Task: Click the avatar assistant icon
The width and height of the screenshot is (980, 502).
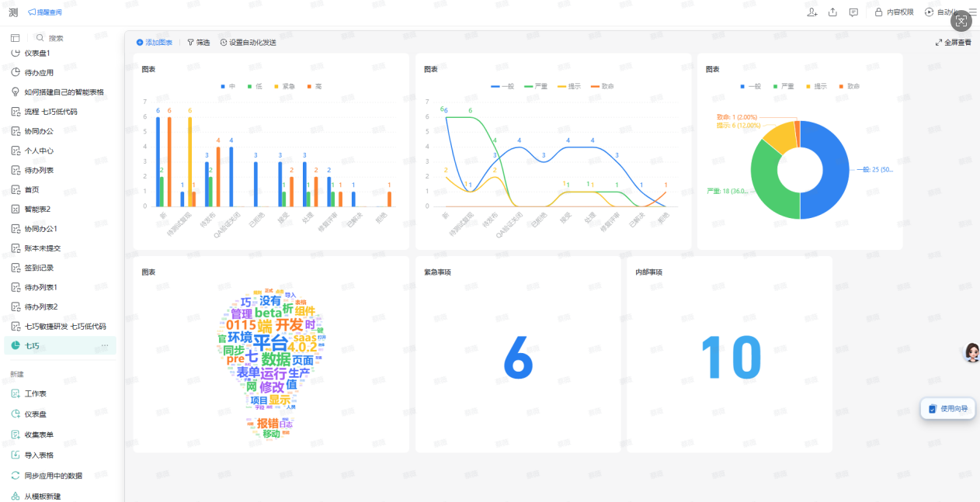Action: 971,353
